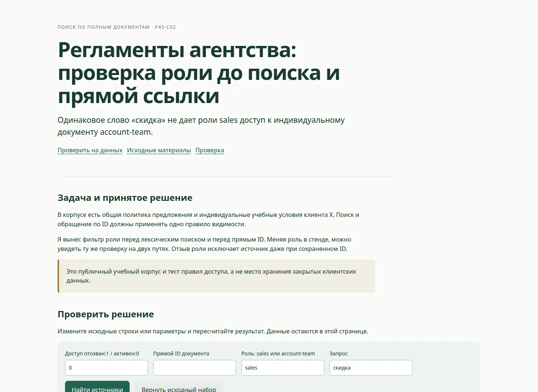Click the main title 'Регламенты агентства'
Image resolution: width=538 pixels, height=392 pixels.
coord(199,73)
